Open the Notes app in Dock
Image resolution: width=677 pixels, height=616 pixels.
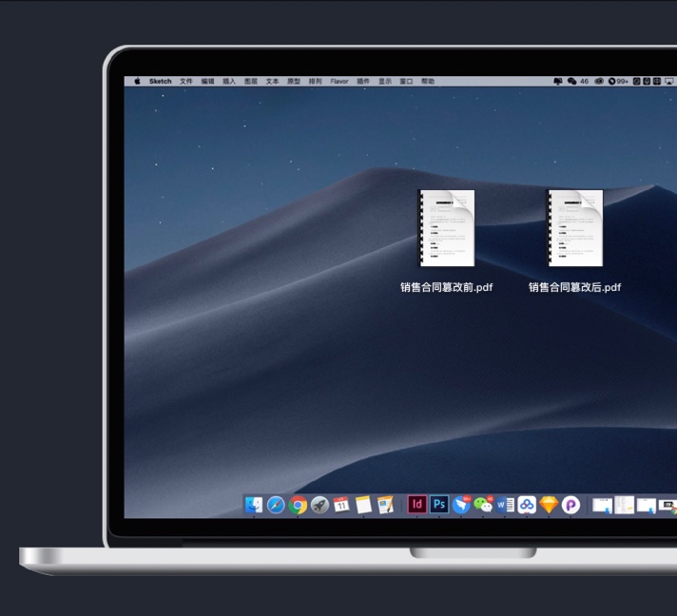[x=363, y=505]
